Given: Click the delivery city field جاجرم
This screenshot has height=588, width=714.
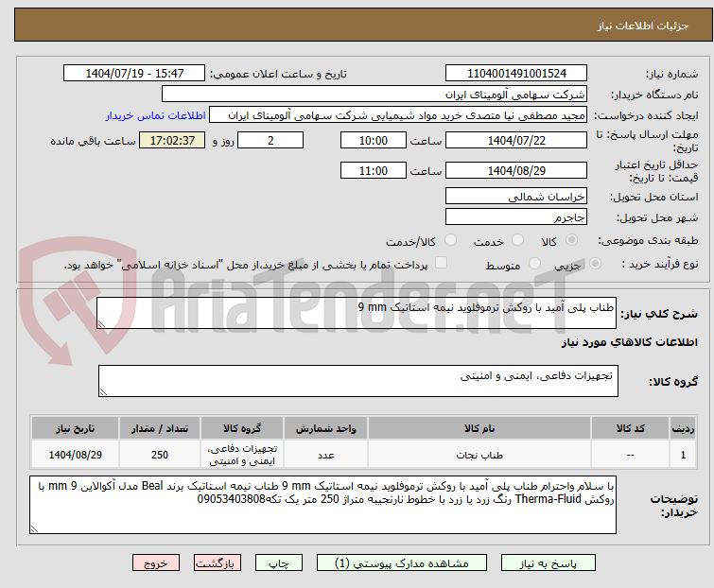Looking at the screenshot, I should point(516,217).
